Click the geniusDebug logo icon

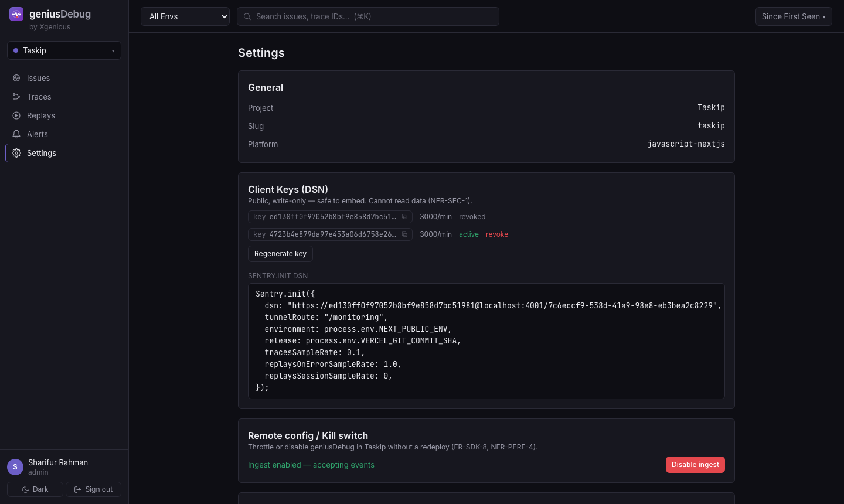[16, 14]
